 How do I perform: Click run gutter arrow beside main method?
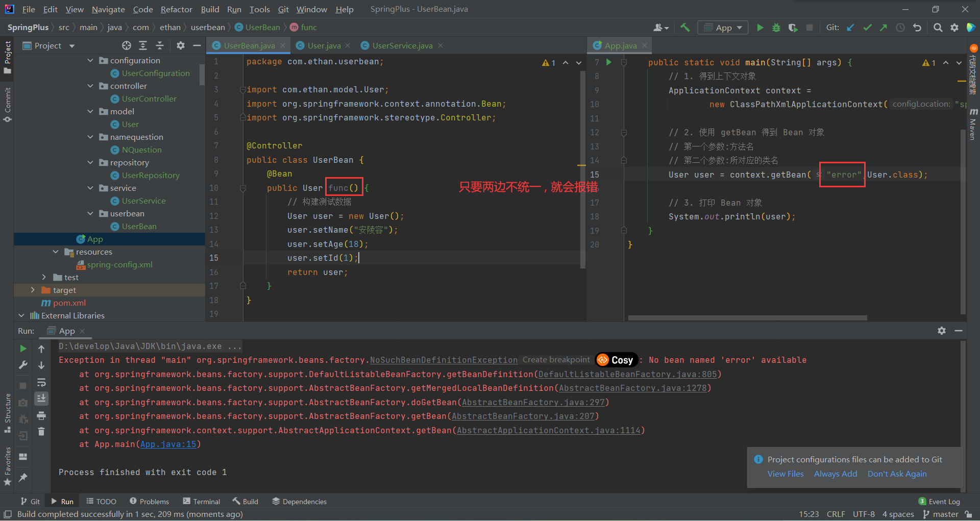pos(608,62)
